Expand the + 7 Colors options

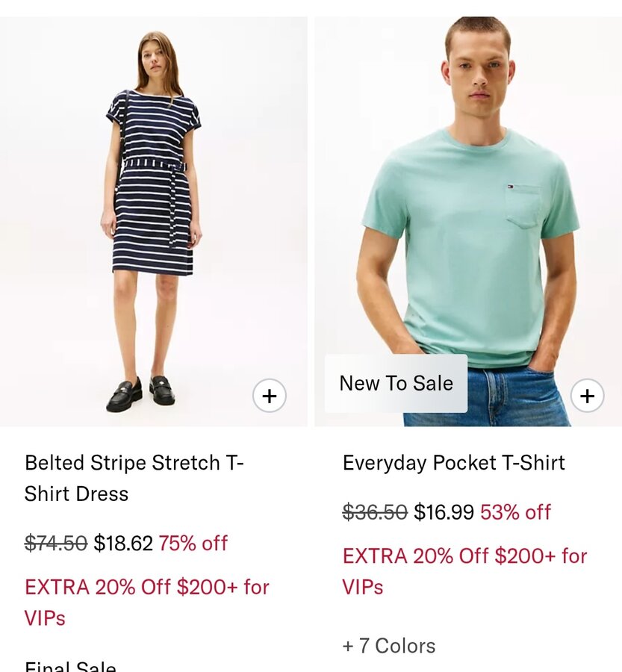(389, 646)
